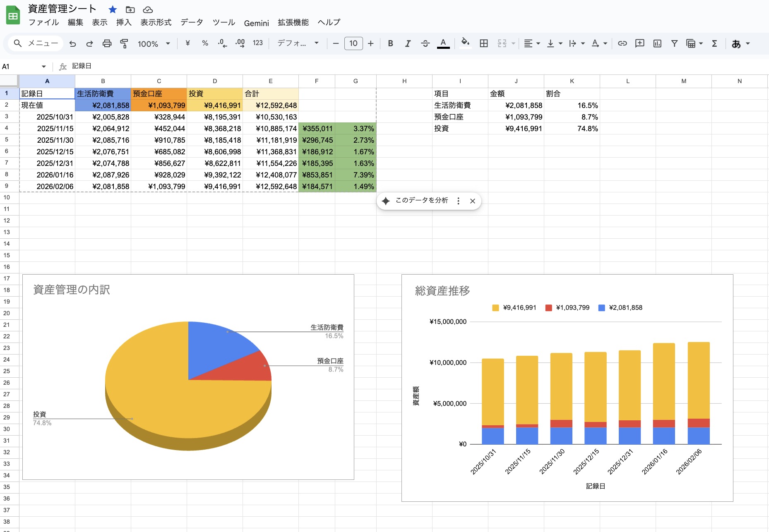Image resolution: width=769 pixels, height=532 pixels.
Task: Click the insert chart icon
Action: (x=657, y=43)
